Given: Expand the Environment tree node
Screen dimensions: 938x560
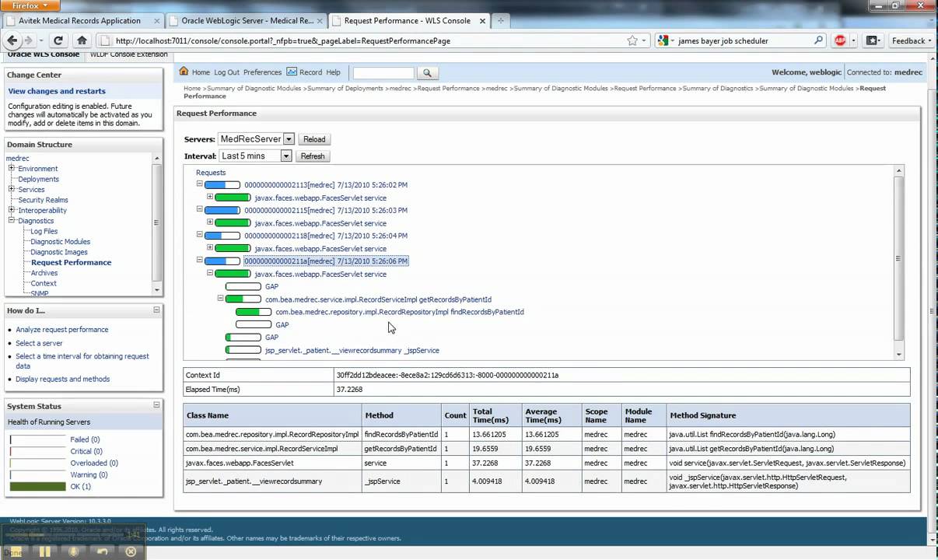Looking at the screenshot, I should point(12,168).
